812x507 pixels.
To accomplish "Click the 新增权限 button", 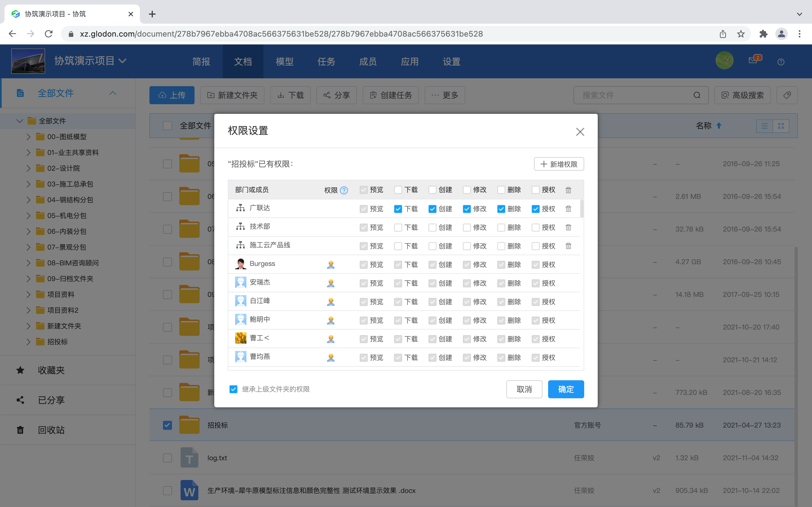I will click(x=558, y=164).
